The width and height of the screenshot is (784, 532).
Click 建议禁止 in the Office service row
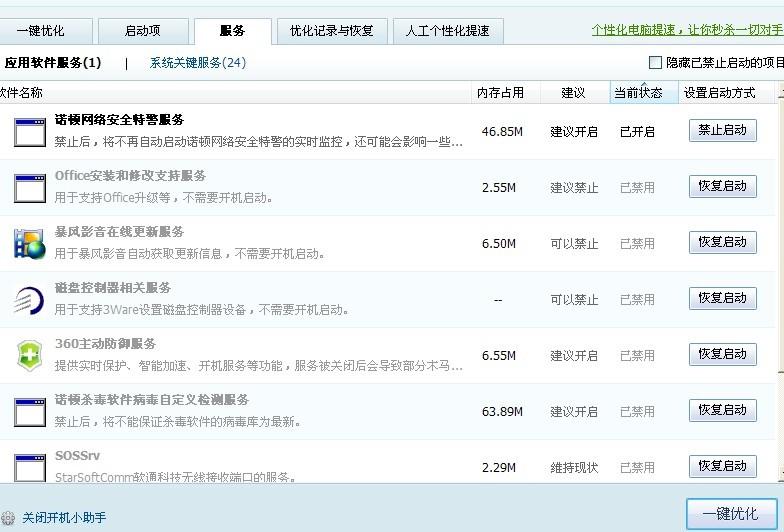coord(574,188)
